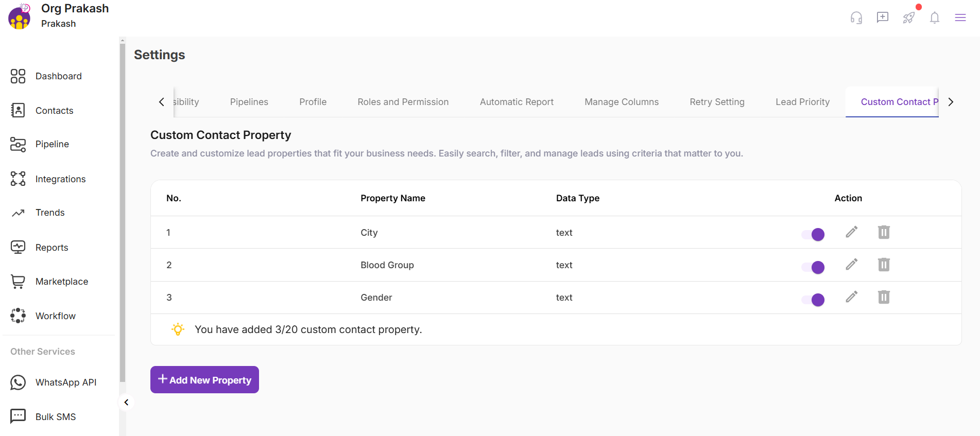Open WhatsApp API from the sidebar
This screenshot has width=980, height=436.
click(x=65, y=382)
